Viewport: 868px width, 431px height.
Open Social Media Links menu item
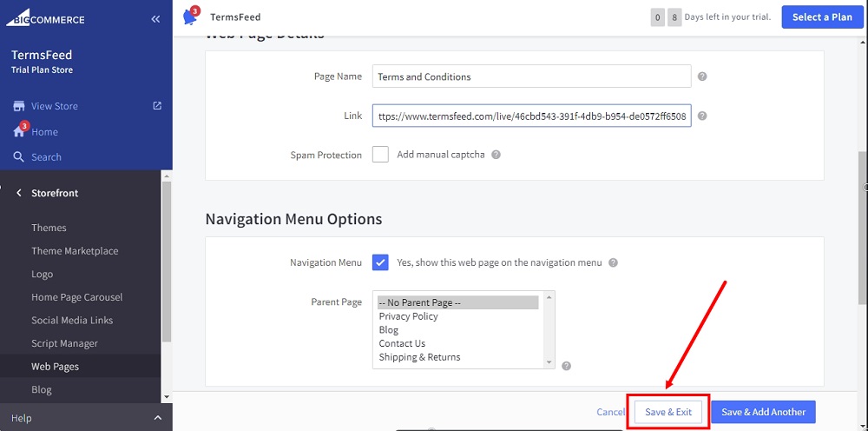[x=72, y=320]
